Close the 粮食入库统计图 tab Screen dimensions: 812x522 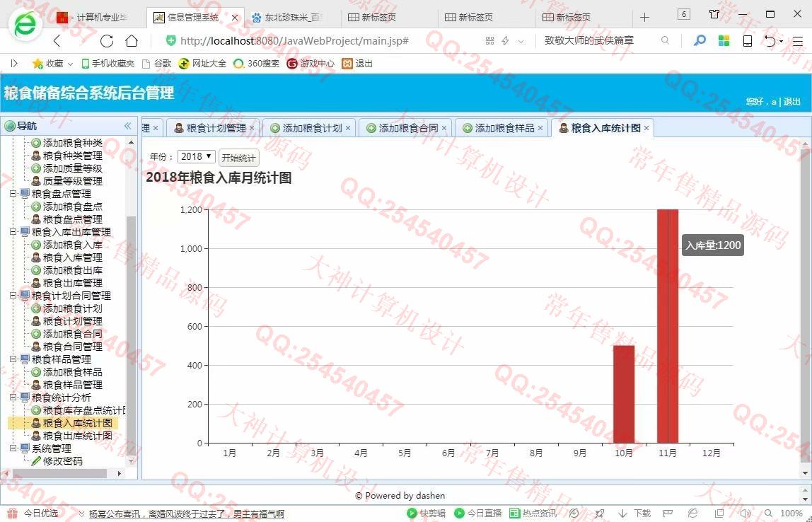point(646,128)
